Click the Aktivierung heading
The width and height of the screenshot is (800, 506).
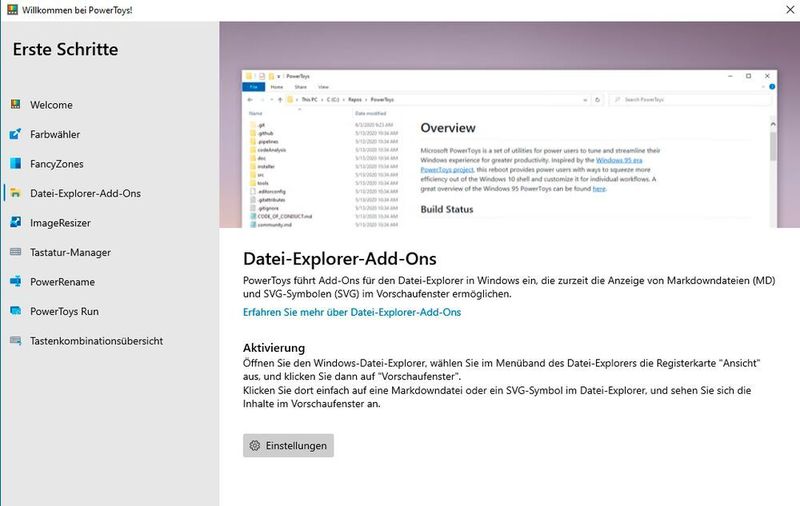click(x=274, y=348)
